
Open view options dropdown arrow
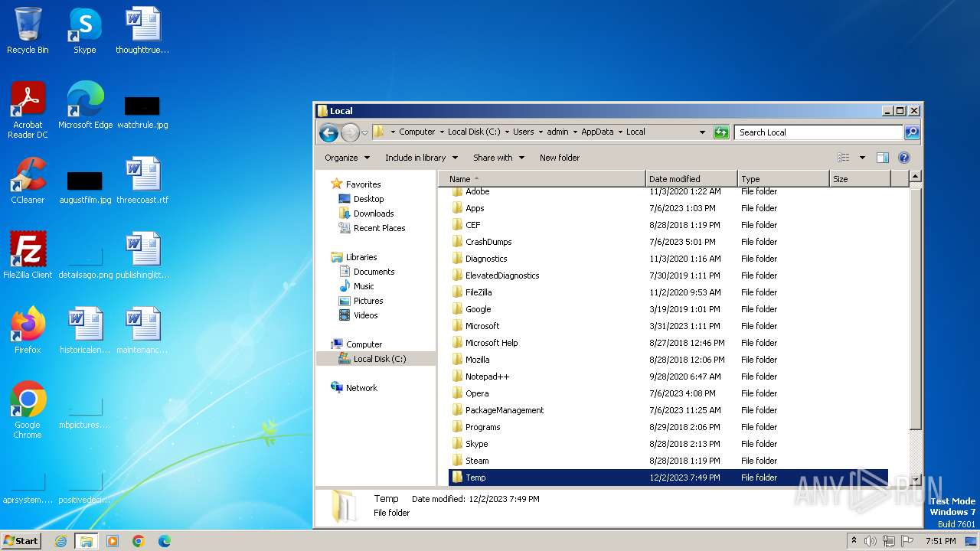point(862,158)
